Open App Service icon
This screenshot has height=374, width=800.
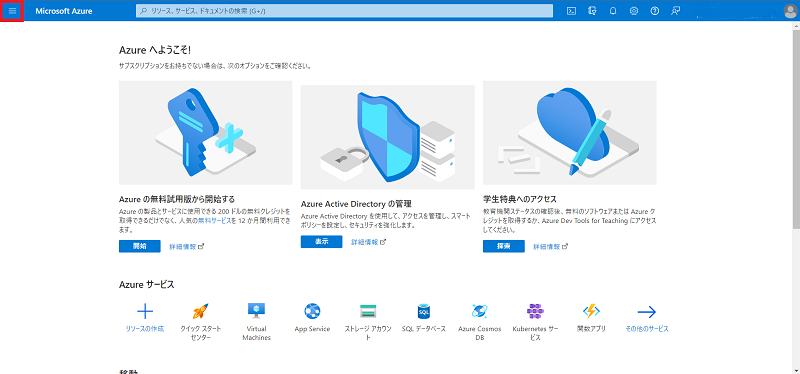[312, 311]
